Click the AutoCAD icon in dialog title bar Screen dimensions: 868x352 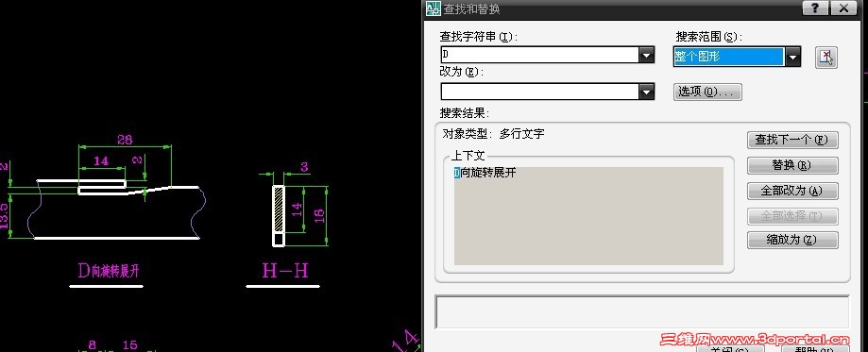click(x=433, y=8)
